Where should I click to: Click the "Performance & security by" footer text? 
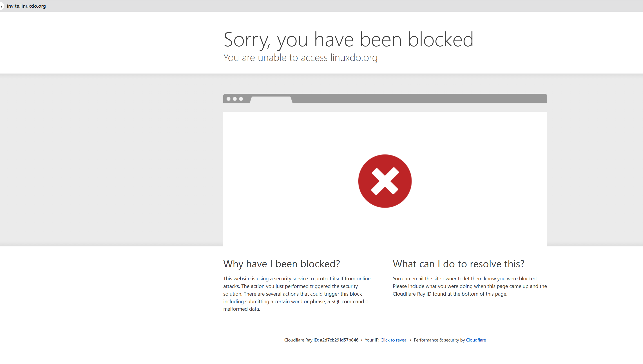coord(439,340)
